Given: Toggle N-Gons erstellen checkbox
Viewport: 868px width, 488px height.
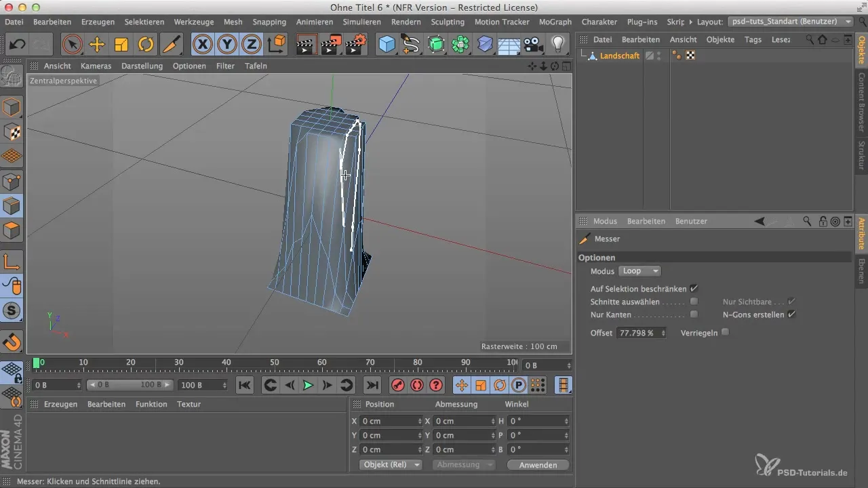Looking at the screenshot, I should pos(791,314).
